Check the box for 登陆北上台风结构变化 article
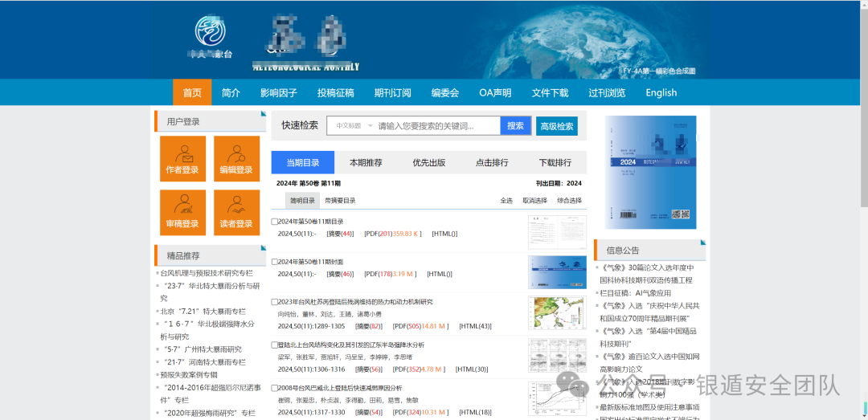Screen dimensions: 868x420 [275, 345]
